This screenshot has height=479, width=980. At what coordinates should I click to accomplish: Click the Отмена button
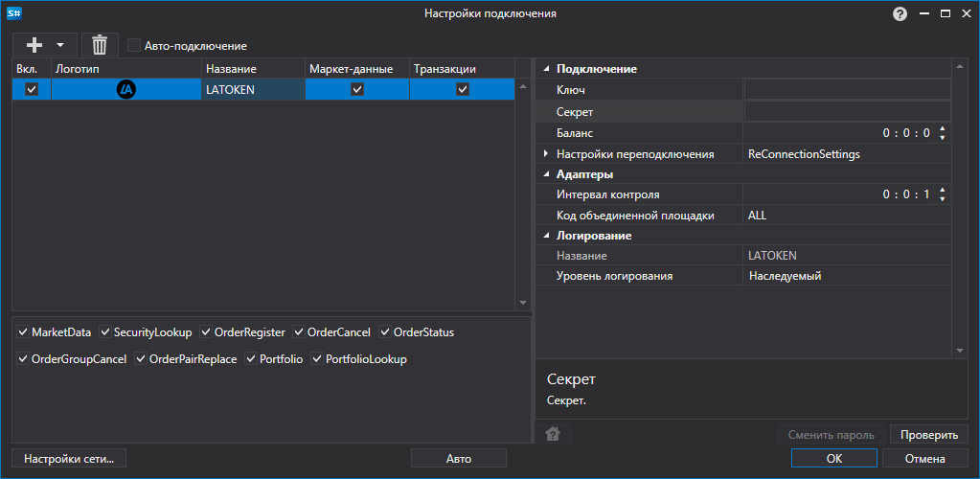pyautogui.click(x=925, y=458)
